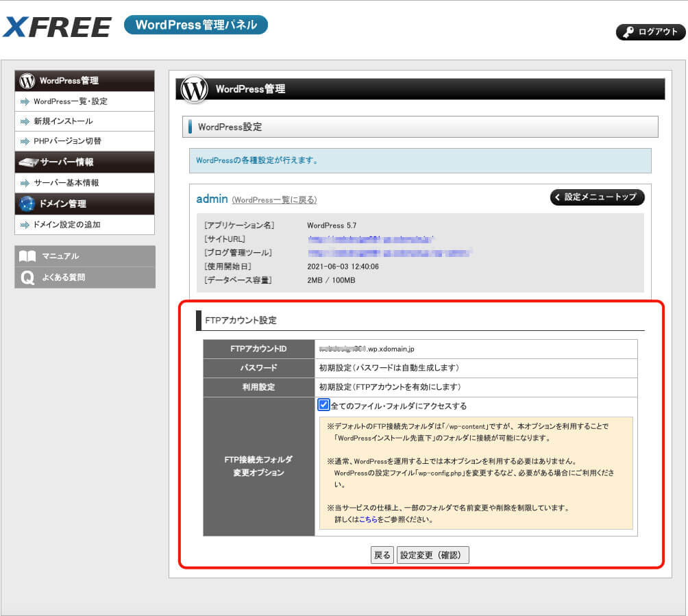This screenshot has height=616, width=688.
Task: Open the よくある質問 page
Action: (x=85, y=278)
